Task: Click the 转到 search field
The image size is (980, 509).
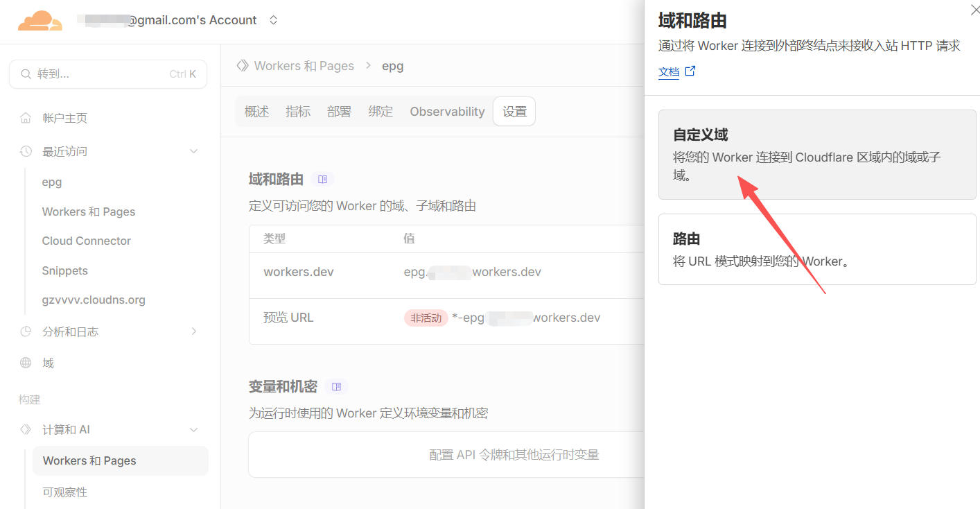Action: tap(107, 74)
